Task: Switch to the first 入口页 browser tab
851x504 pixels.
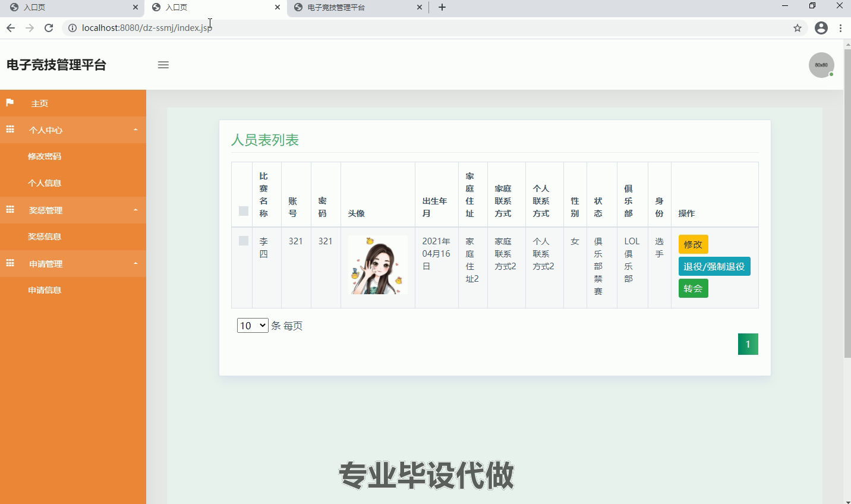Action: point(71,7)
